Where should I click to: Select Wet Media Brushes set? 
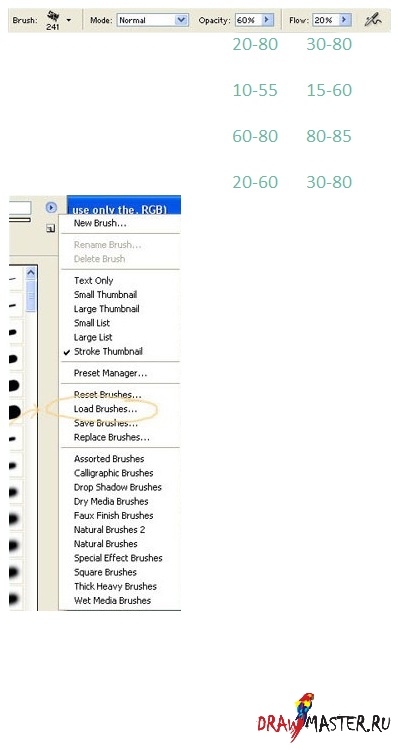pyautogui.click(x=112, y=601)
